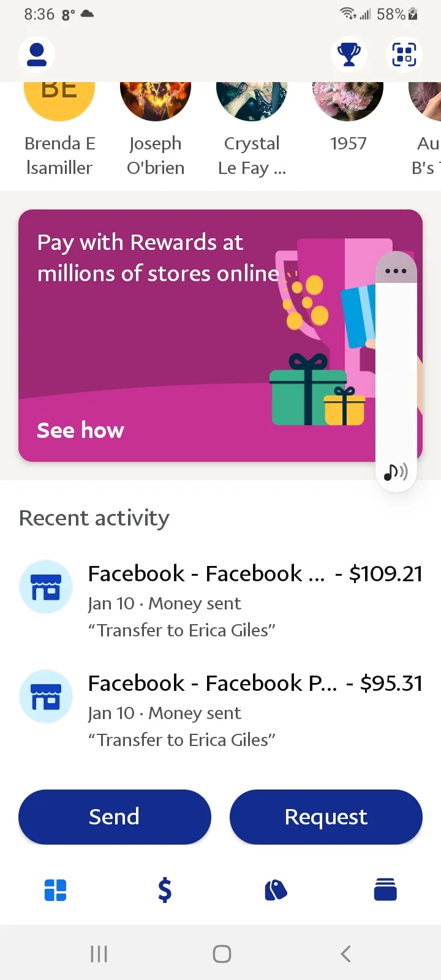Switch to the dollar sign payments tab
This screenshot has width=441, height=980.
[165, 890]
